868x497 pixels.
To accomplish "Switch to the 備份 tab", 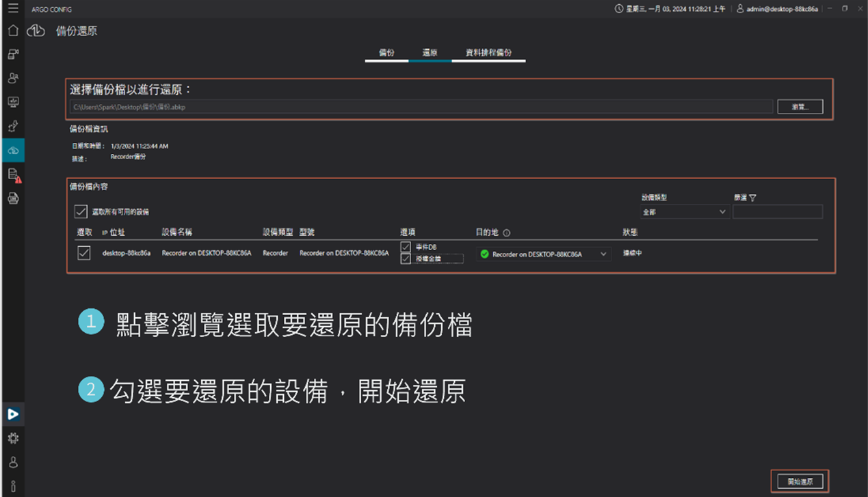I will 386,53.
